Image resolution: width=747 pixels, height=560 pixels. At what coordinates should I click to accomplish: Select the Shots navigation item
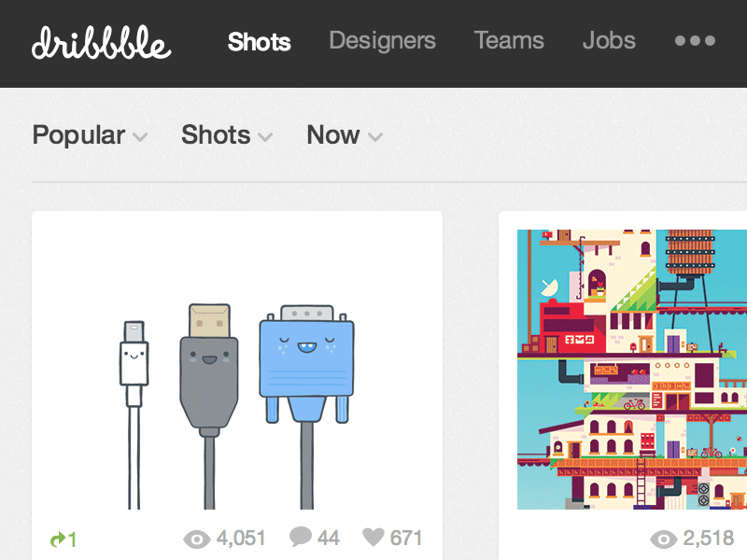click(x=259, y=41)
